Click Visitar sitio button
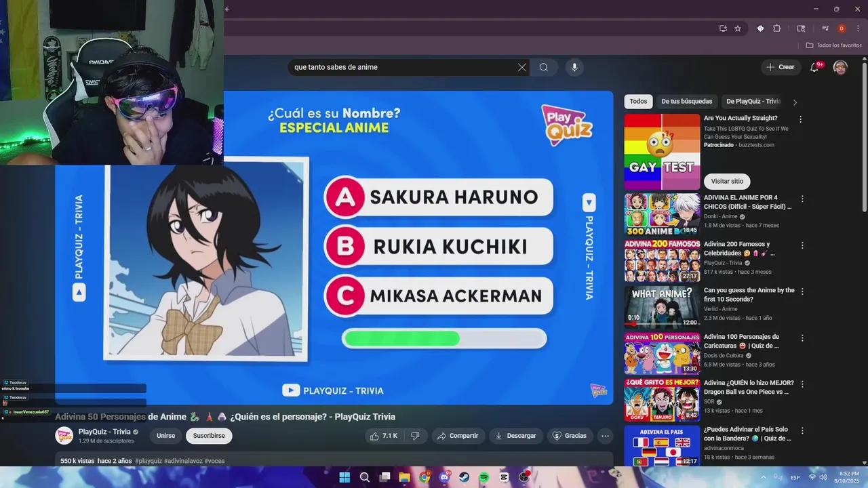 pyautogui.click(x=727, y=181)
